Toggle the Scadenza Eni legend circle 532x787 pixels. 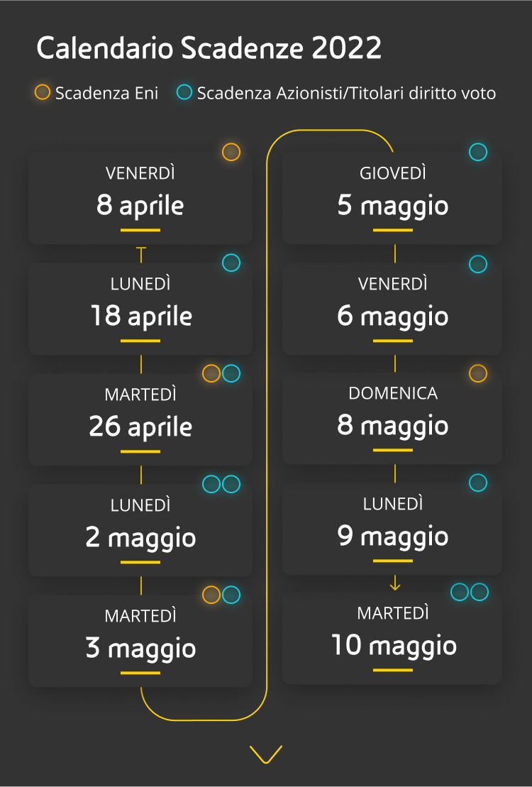[x=43, y=92]
